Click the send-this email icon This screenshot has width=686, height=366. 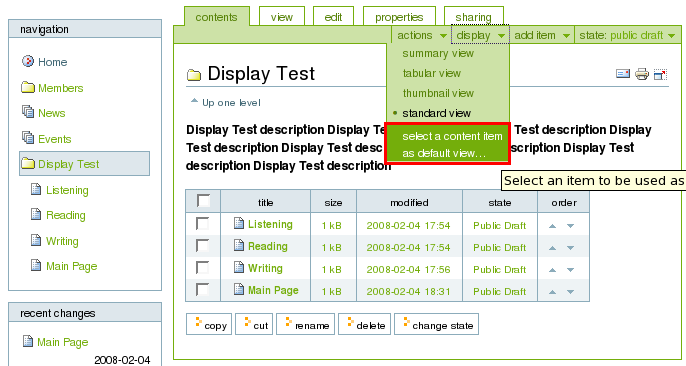click(x=623, y=73)
